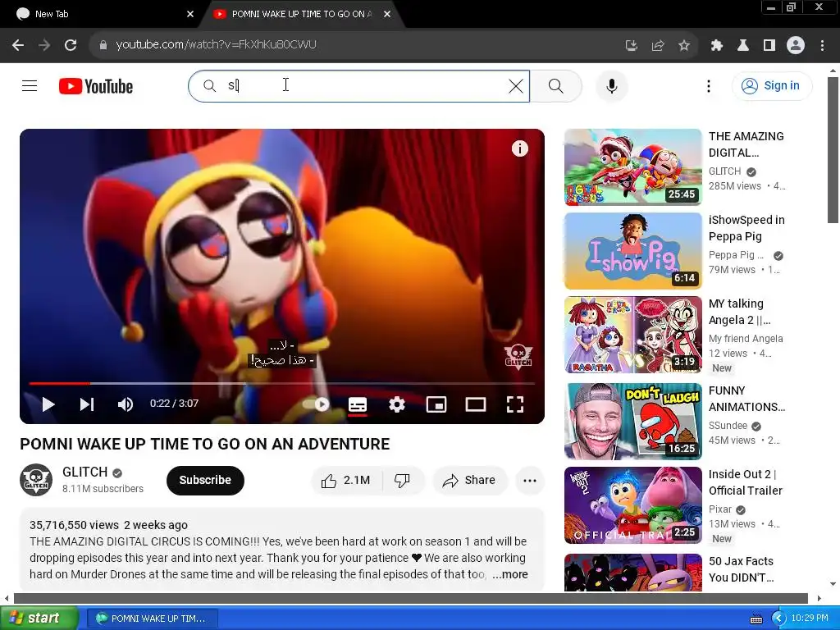Open more actions ellipsis below video

point(530,480)
